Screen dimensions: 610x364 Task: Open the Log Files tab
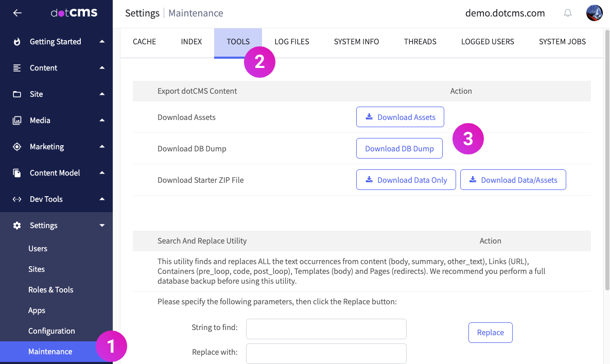[292, 42]
